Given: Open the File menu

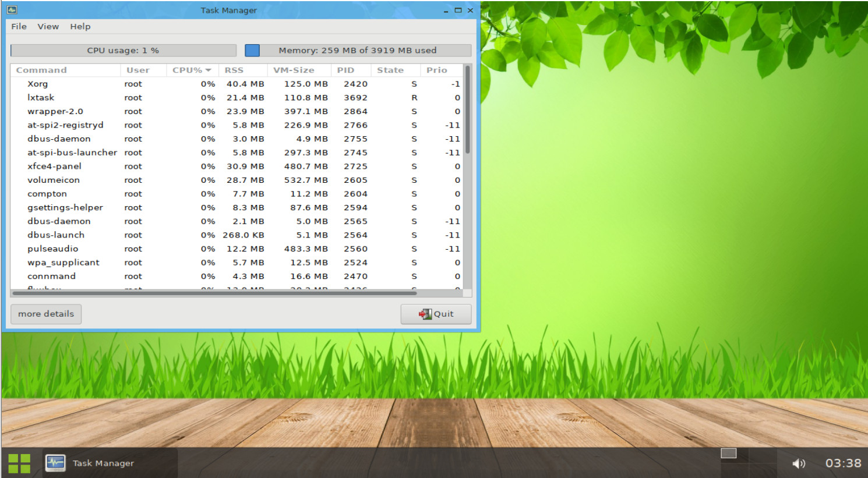Looking at the screenshot, I should pyautogui.click(x=19, y=26).
